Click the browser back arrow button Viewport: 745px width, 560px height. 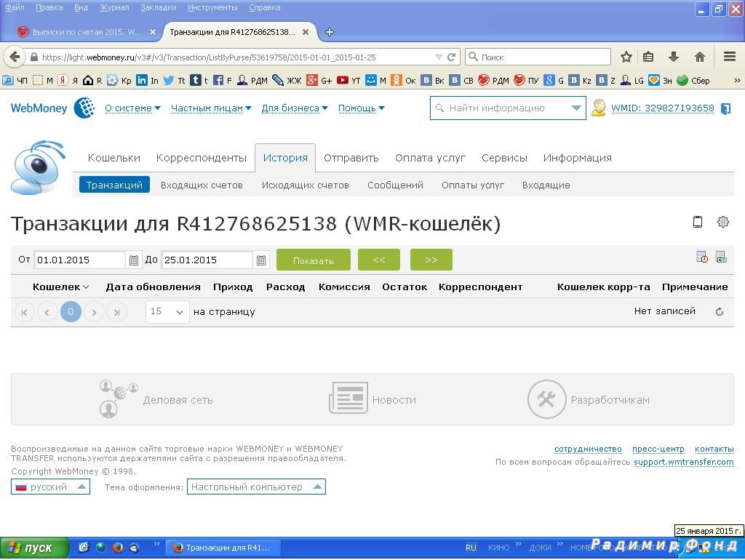click(x=15, y=57)
